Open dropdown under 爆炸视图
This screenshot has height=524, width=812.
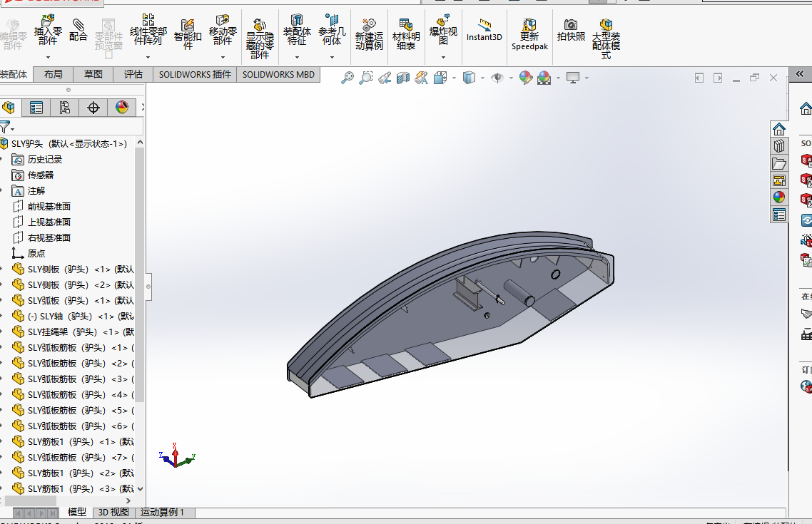click(x=443, y=58)
